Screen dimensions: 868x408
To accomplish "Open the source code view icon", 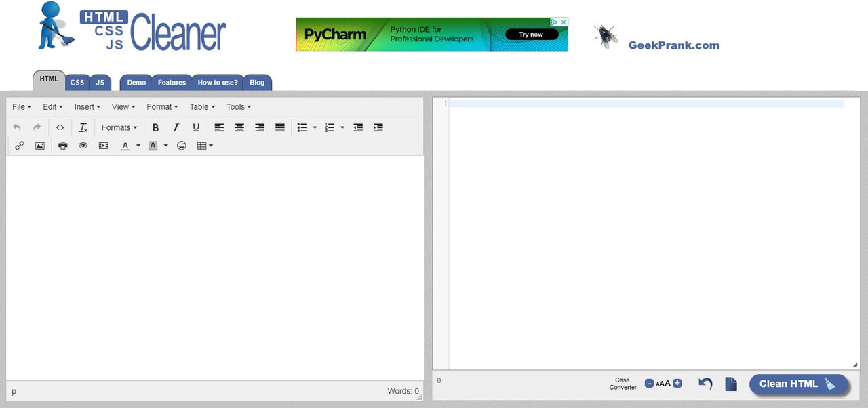I will [60, 127].
